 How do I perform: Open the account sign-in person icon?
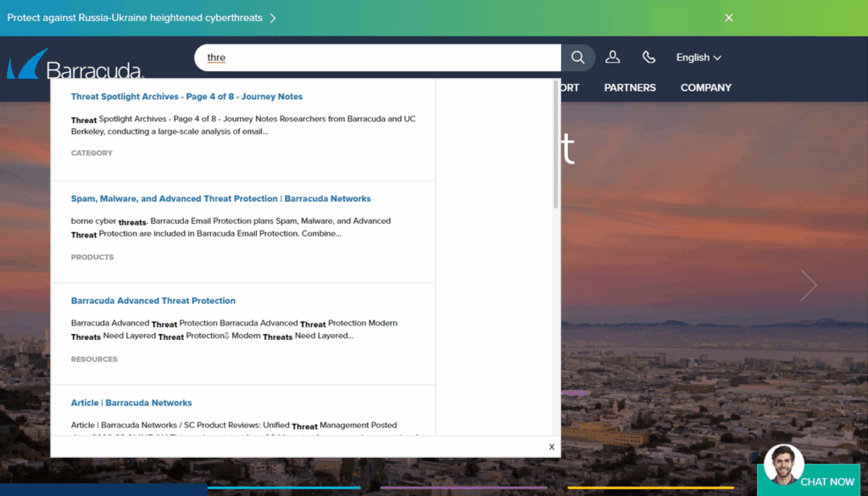click(x=613, y=57)
